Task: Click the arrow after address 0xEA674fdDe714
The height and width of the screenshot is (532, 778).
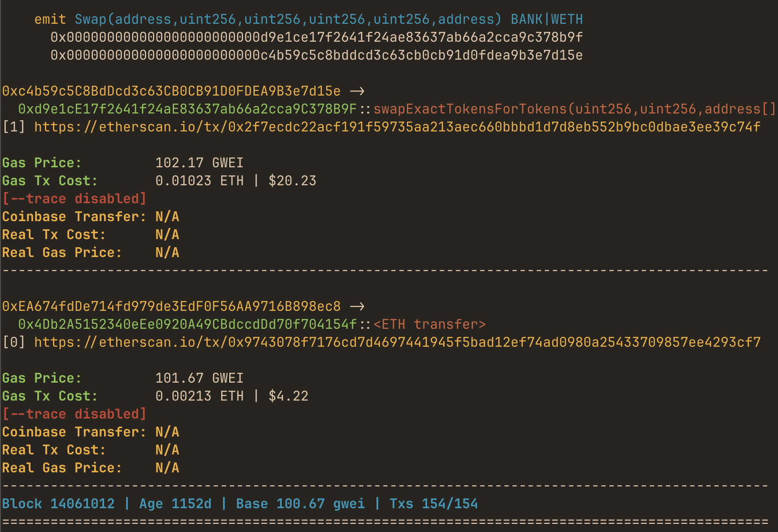Action: (x=357, y=306)
